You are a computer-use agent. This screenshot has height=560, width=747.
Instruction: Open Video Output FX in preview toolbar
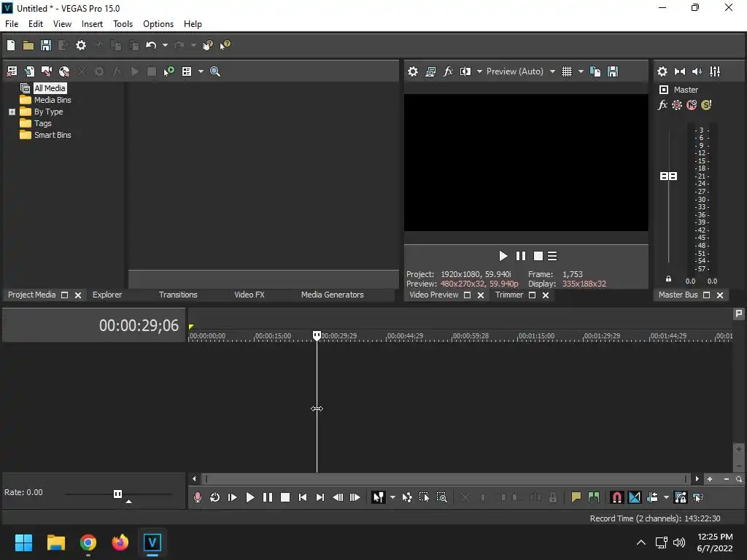pyautogui.click(x=448, y=71)
